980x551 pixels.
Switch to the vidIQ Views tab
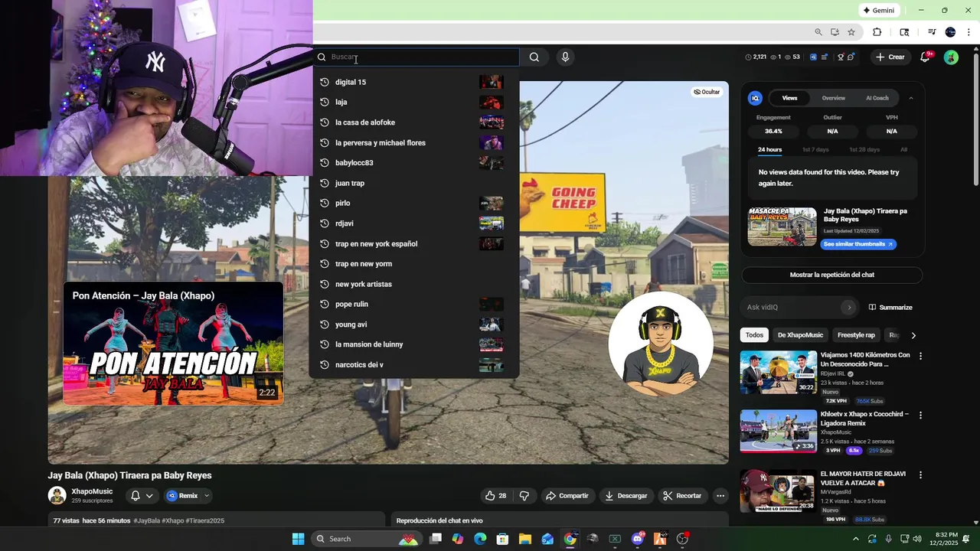click(789, 98)
